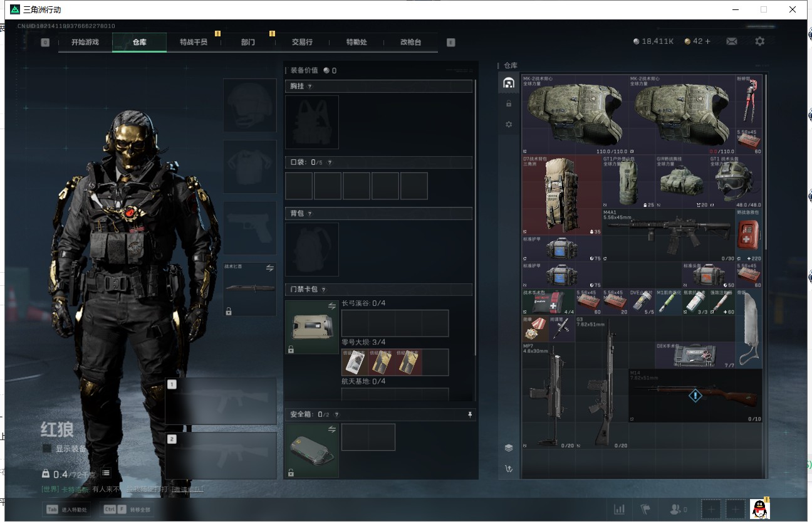Open the warehouse settings gear icon

pos(509,124)
